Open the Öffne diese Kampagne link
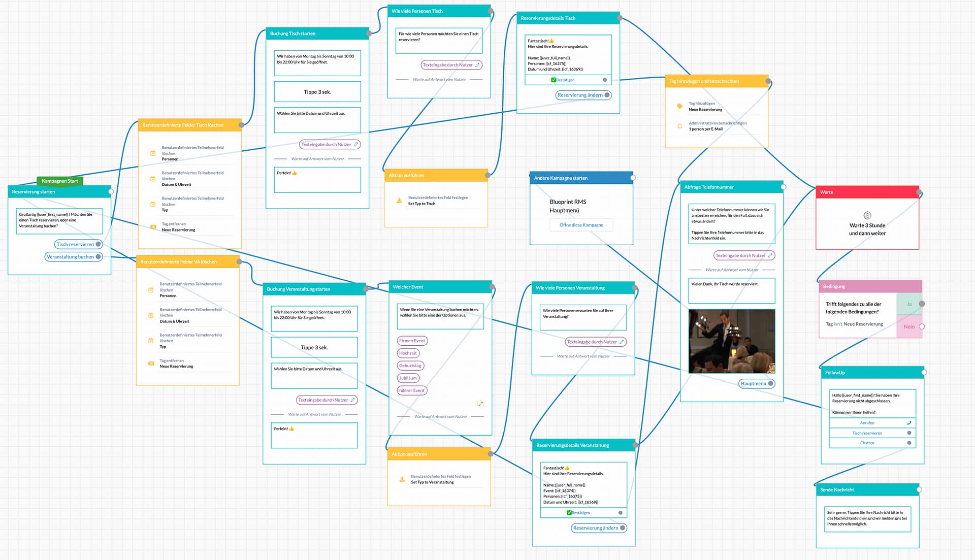 pyautogui.click(x=581, y=225)
